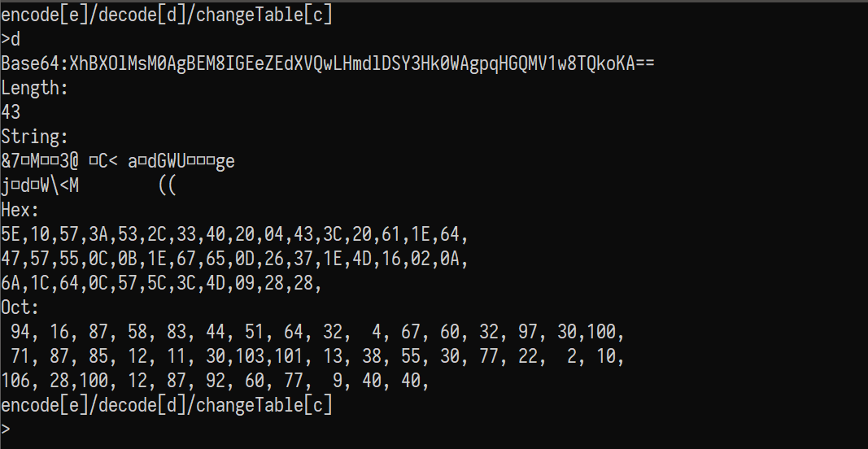Select the "Length:" label
868x449 pixels.
point(35,87)
